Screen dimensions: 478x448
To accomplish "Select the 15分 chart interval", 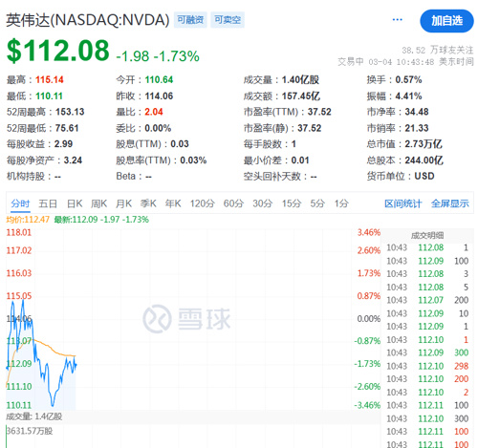I will point(292,203).
